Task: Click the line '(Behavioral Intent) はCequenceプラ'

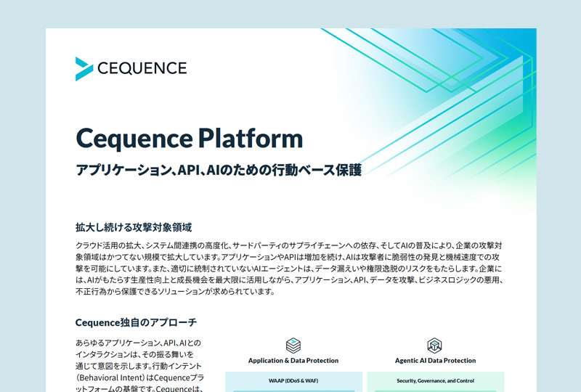Action: (x=139, y=377)
